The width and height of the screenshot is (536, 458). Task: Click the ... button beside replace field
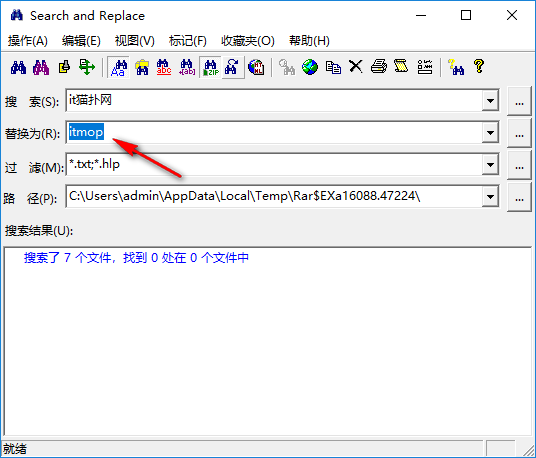pyautogui.click(x=519, y=133)
